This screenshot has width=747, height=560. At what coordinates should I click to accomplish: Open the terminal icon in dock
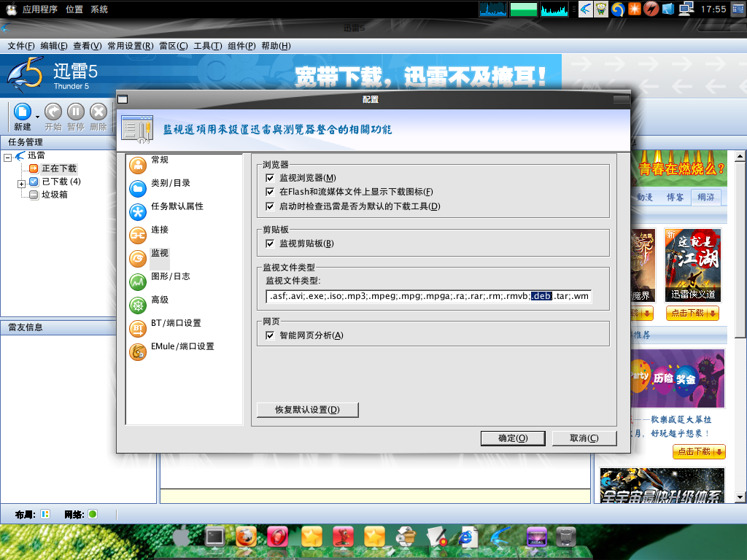[215, 537]
